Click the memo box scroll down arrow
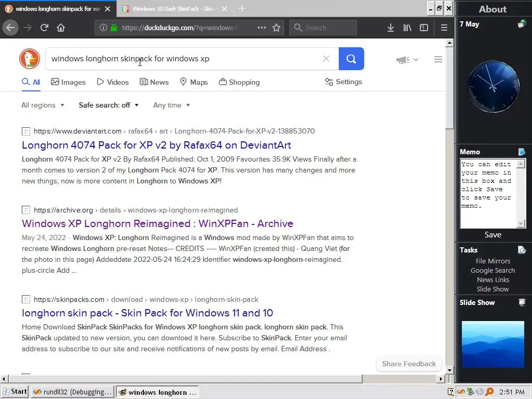This screenshot has height=399, width=532. click(x=521, y=223)
